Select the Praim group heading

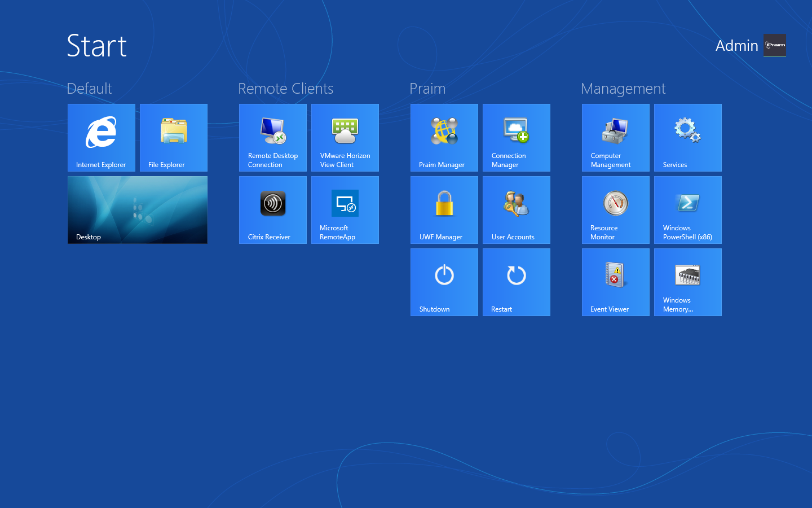pos(427,89)
